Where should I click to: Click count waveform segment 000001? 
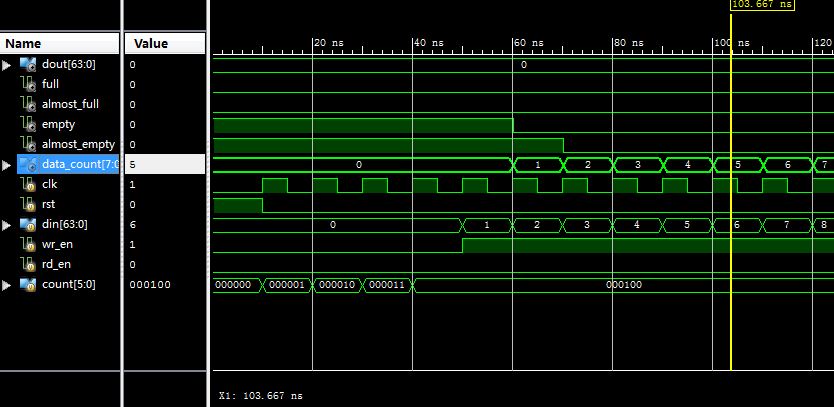click(287, 285)
